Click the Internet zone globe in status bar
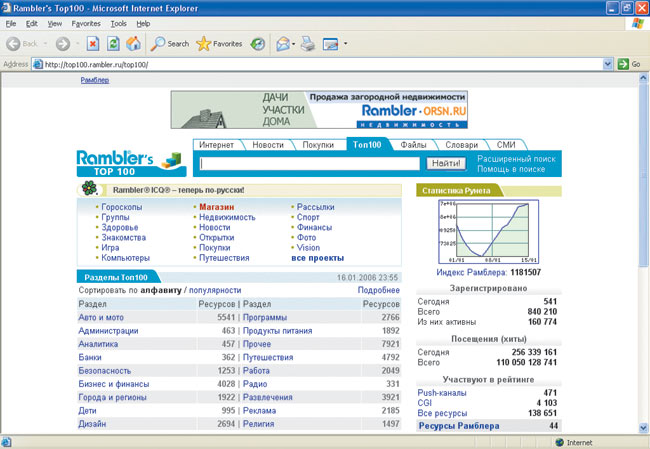This screenshot has height=449, width=650. 560,442
